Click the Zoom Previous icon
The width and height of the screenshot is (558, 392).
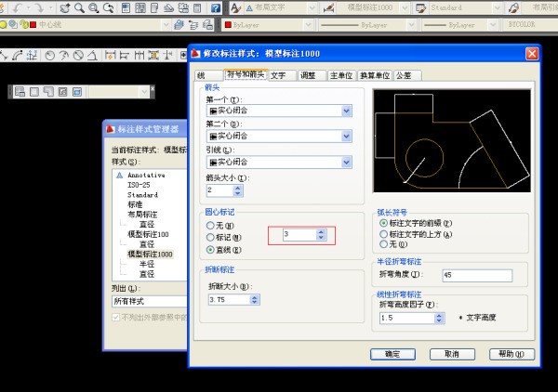click(109, 7)
